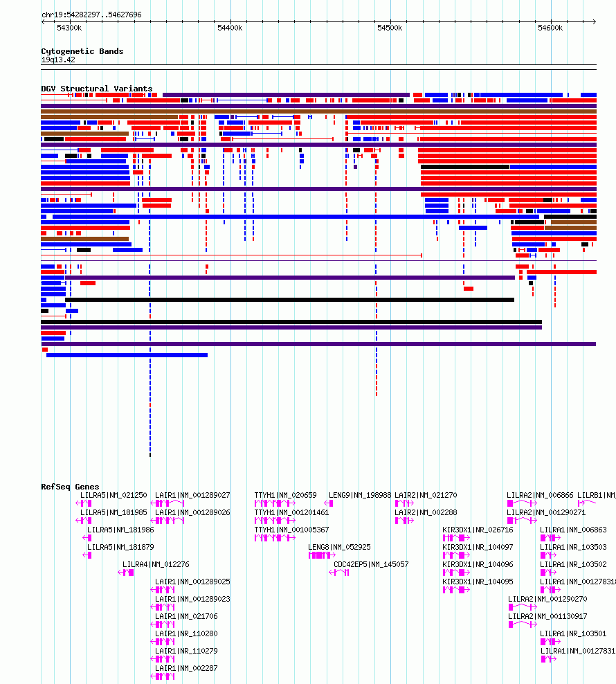616x684 pixels.
Task: Click the LILRA5|NM_021250 gene label
Action: tap(114, 495)
